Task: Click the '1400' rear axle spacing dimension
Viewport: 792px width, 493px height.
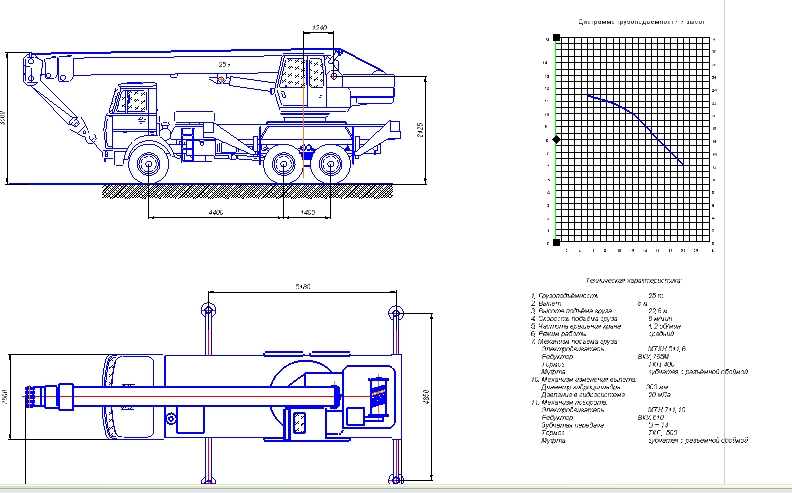Action: click(x=308, y=212)
